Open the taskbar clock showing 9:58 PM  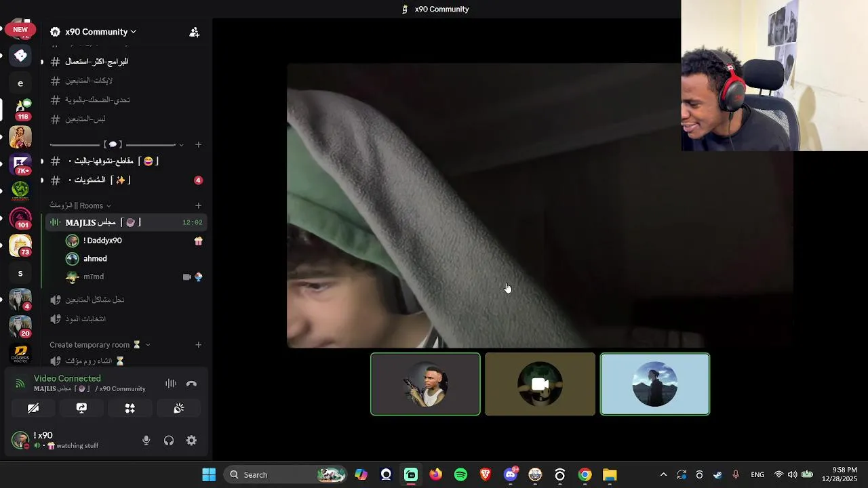click(x=840, y=474)
